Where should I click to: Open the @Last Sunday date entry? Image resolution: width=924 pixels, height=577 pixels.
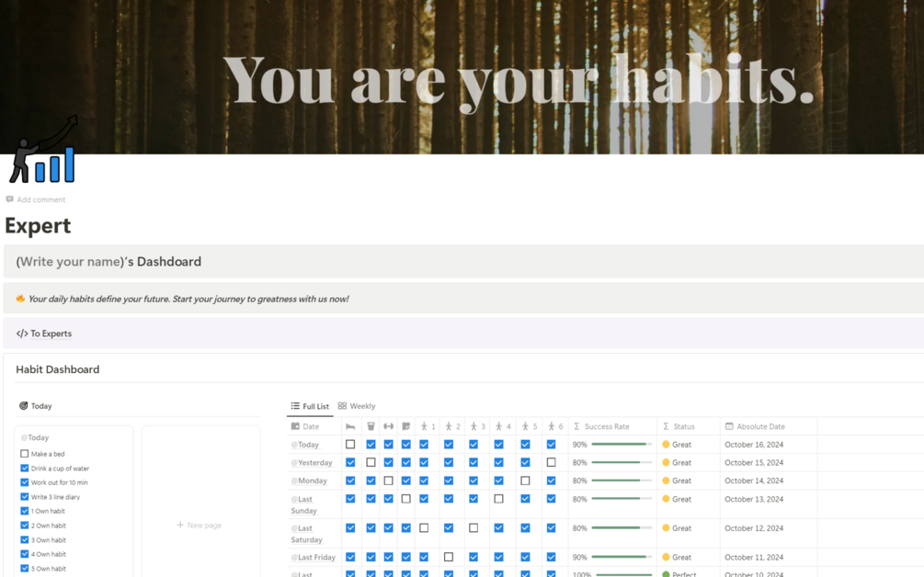304,504
